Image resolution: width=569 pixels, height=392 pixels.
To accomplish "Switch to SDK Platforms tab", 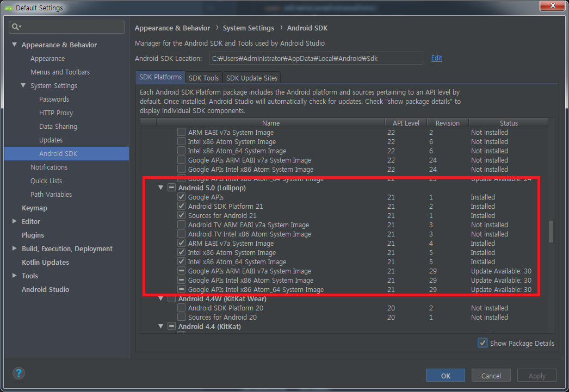I will (x=160, y=77).
